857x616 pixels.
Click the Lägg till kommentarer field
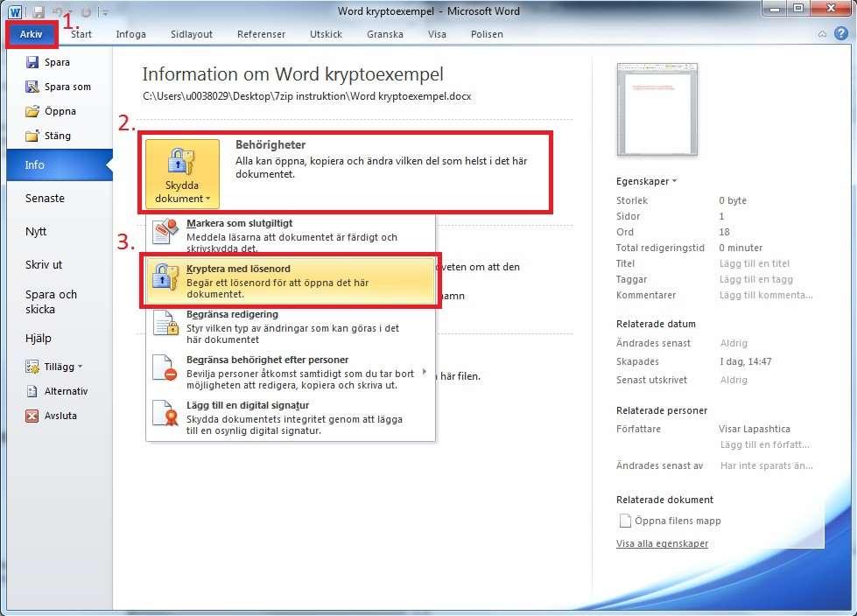tap(766, 296)
